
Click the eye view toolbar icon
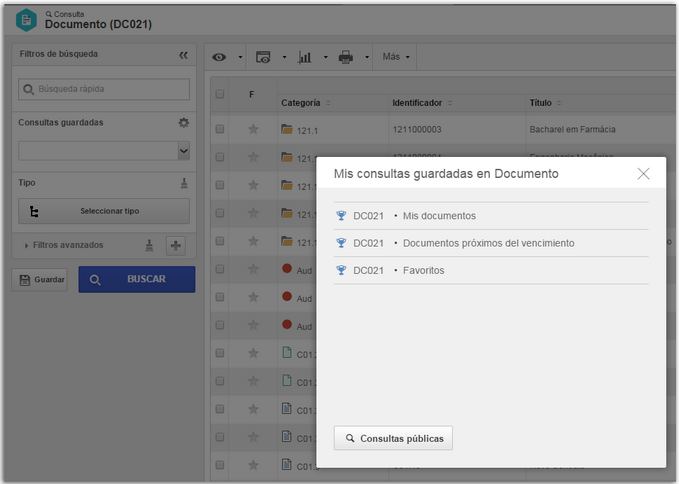coord(219,57)
